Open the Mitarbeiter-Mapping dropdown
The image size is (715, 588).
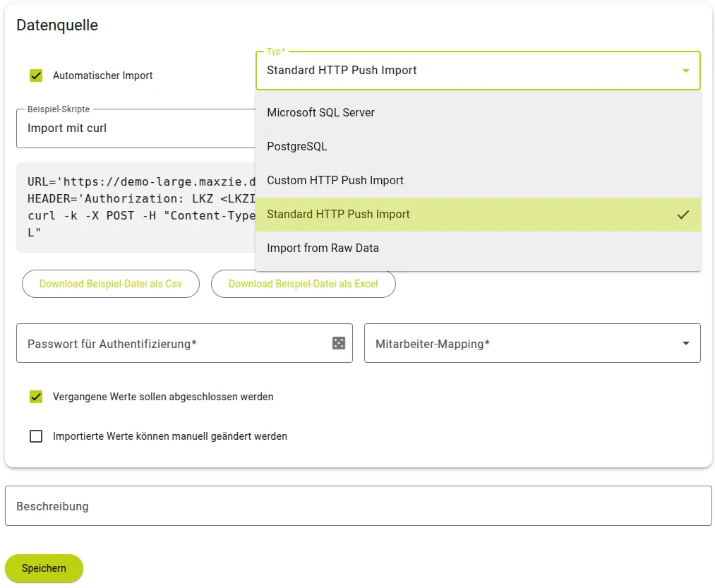[683, 343]
